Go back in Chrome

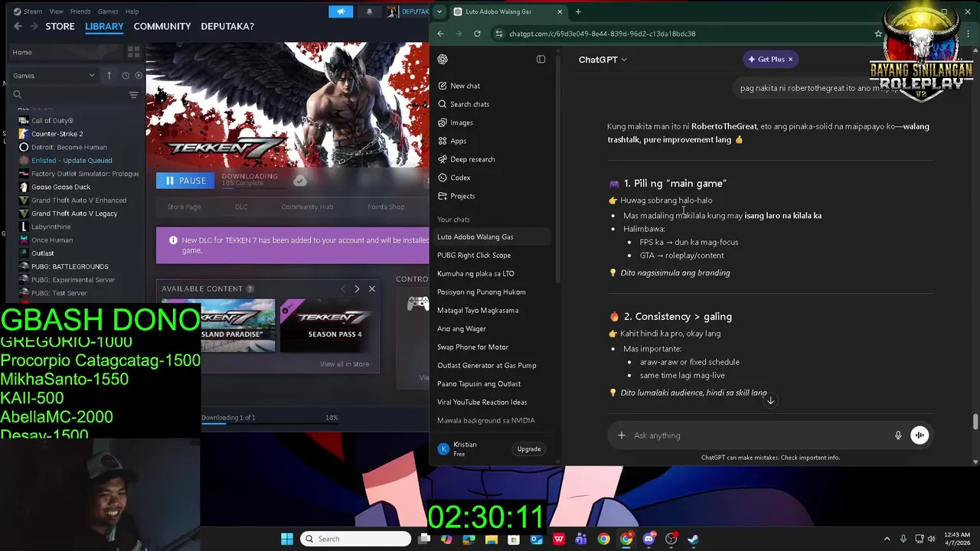[x=440, y=34]
